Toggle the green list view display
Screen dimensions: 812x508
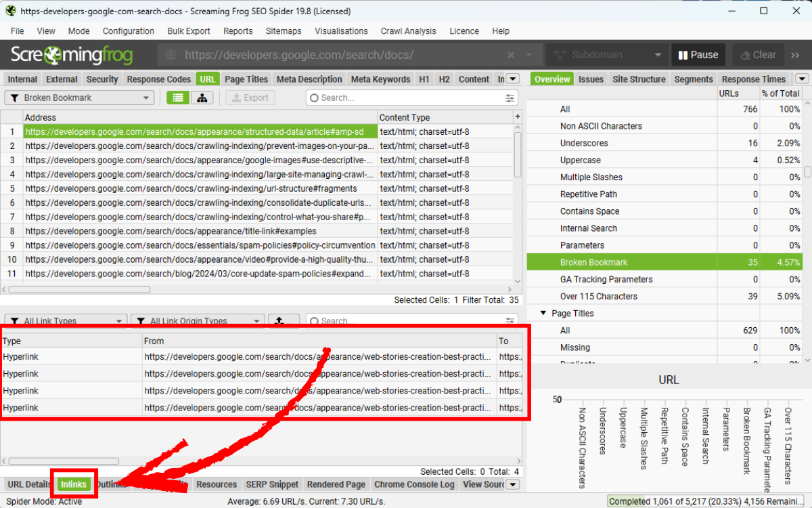click(x=178, y=97)
